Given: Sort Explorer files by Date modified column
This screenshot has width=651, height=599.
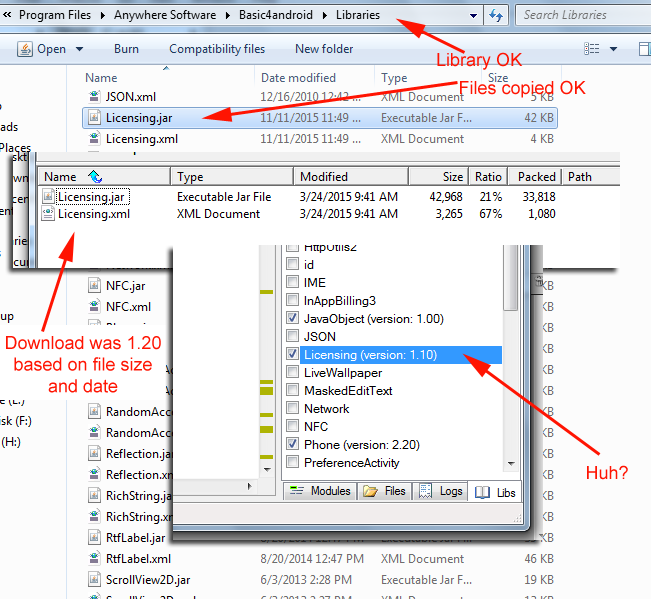Looking at the screenshot, I should click(x=298, y=78).
